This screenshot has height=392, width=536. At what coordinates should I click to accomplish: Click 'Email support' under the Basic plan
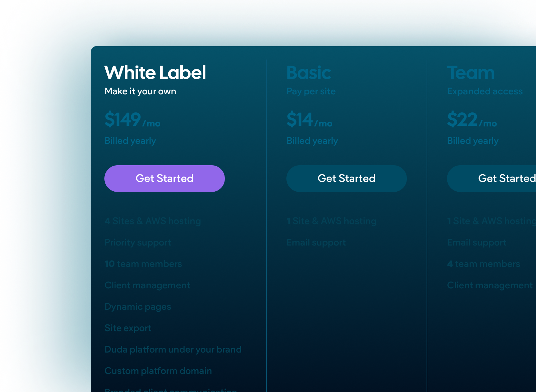tap(316, 242)
